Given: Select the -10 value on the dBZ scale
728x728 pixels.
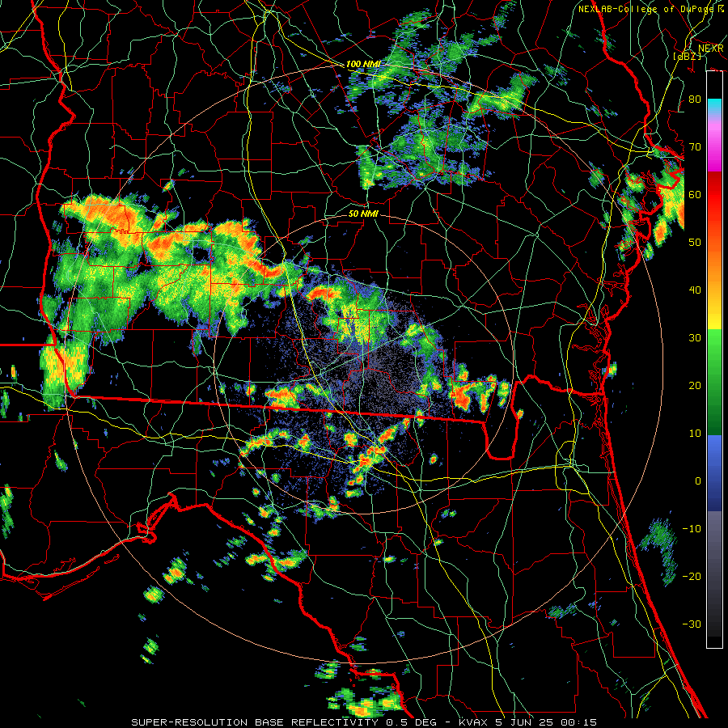Looking at the screenshot, I should point(692,528).
